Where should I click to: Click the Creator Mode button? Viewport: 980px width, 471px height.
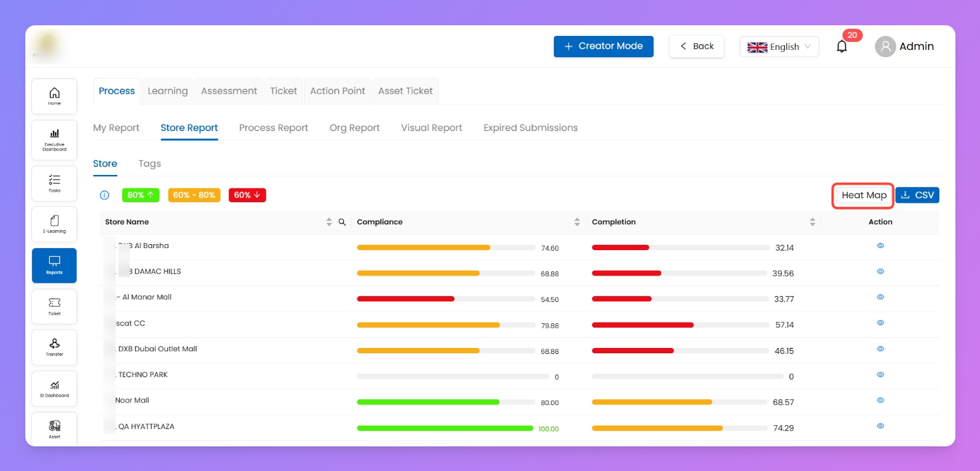tap(603, 47)
